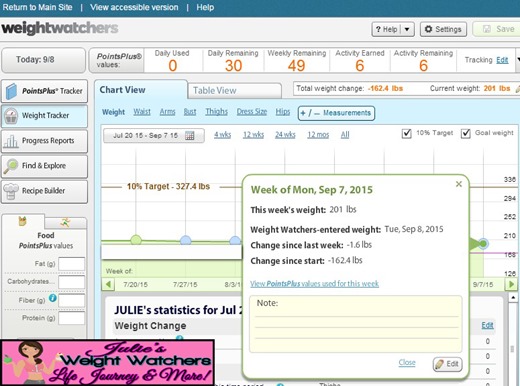Click the Edit link in statistics panel
This screenshot has height=386, width=520.
coord(487,325)
